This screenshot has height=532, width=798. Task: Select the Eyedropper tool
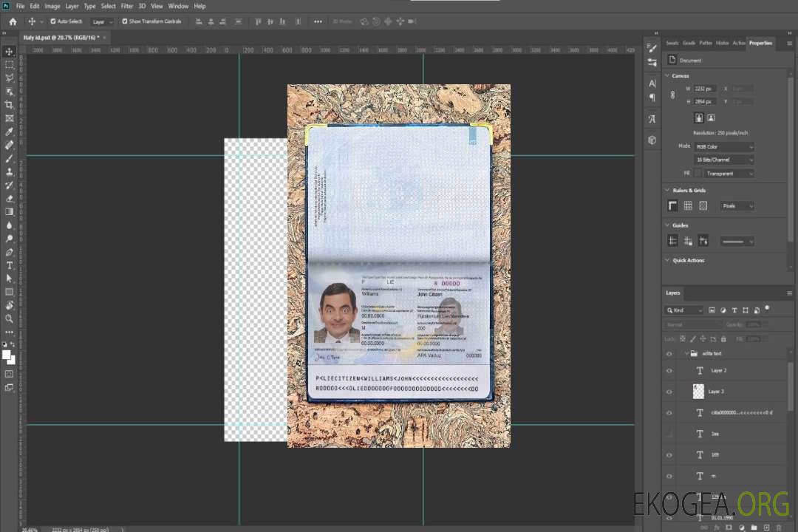10,132
